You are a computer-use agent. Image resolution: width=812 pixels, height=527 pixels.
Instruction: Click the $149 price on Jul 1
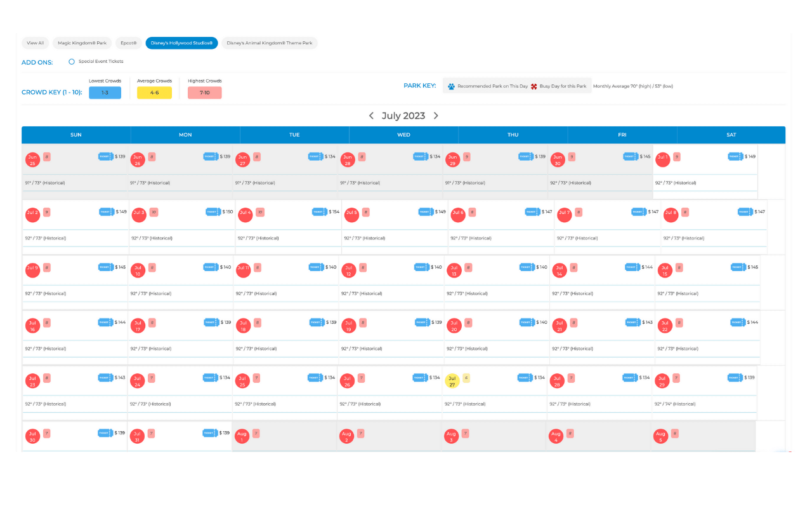click(x=750, y=156)
